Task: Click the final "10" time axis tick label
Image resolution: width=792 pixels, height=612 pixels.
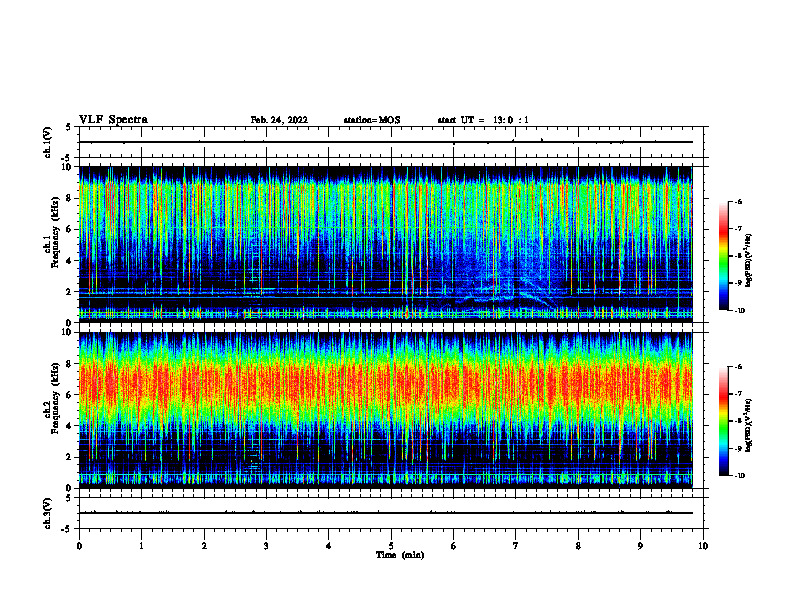Action: click(x=703, y=546)
